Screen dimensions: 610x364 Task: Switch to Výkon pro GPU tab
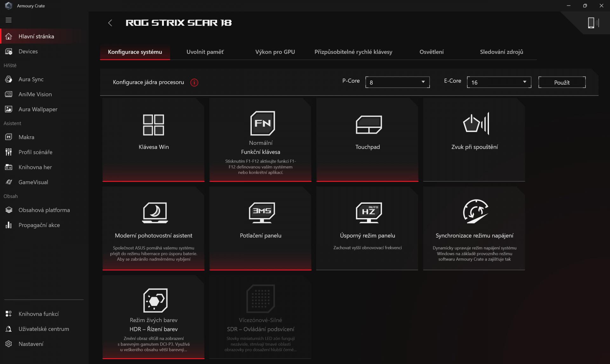275,52
